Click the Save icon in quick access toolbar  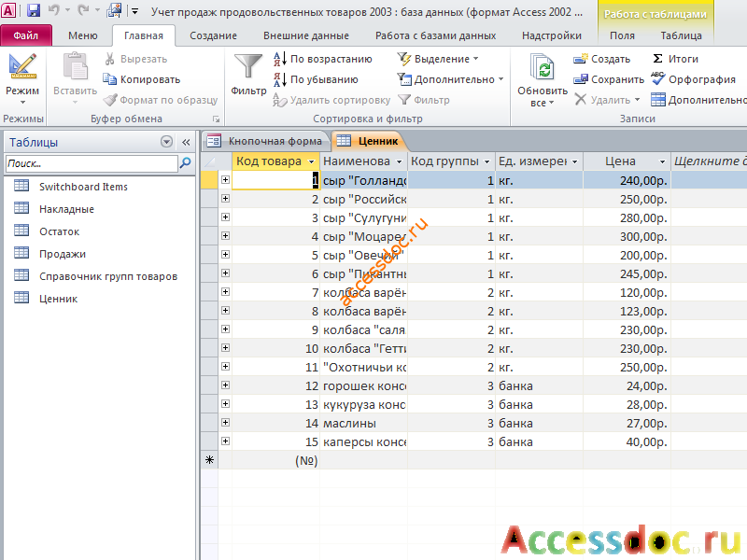(33, 10)
